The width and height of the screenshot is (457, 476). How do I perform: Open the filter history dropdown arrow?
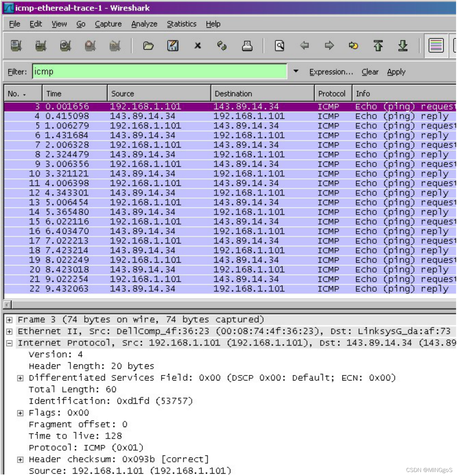[296, 71]
